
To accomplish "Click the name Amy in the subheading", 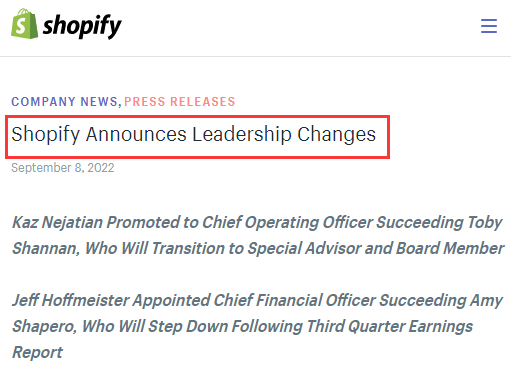I will pyautogui.click(x=486, y=300).
